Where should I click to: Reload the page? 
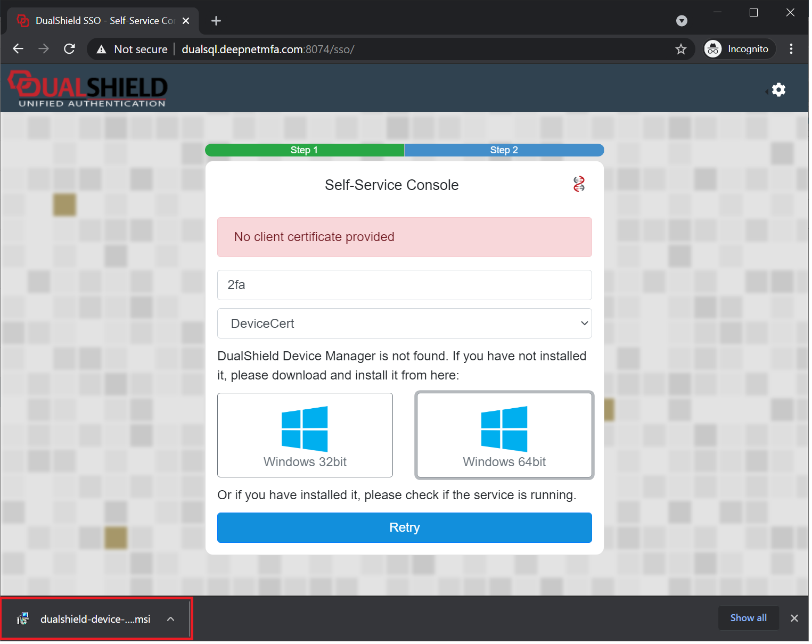click(x=69, y=49)
